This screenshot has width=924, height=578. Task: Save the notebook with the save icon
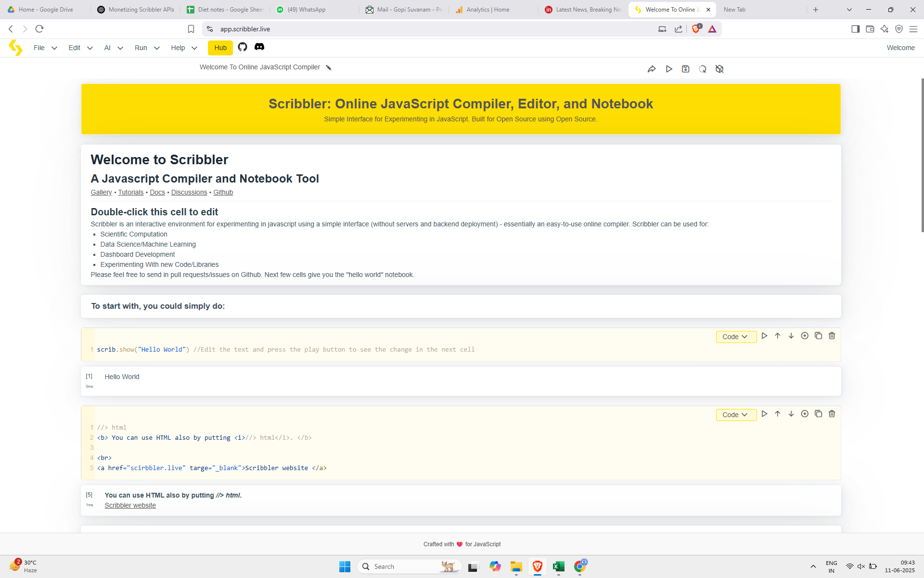[686, 69]
